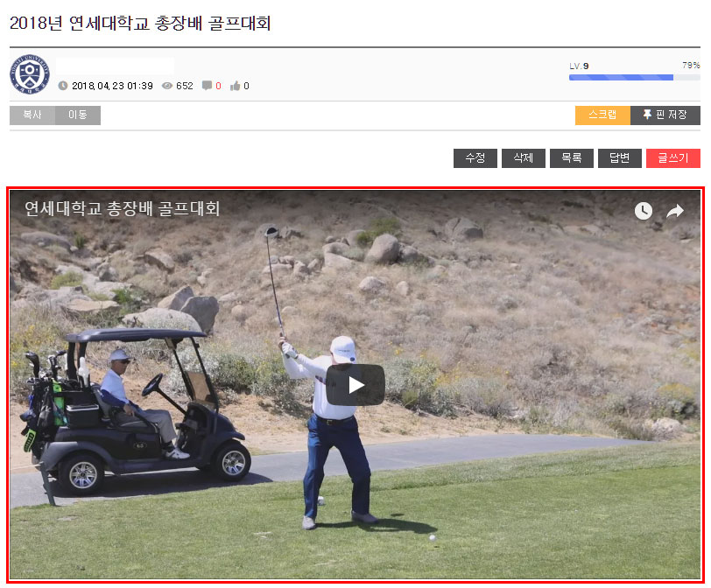The width and height of the screenshot is (711, 588).
Task: Click the 답변 reply button
Action: click(620, 158)
